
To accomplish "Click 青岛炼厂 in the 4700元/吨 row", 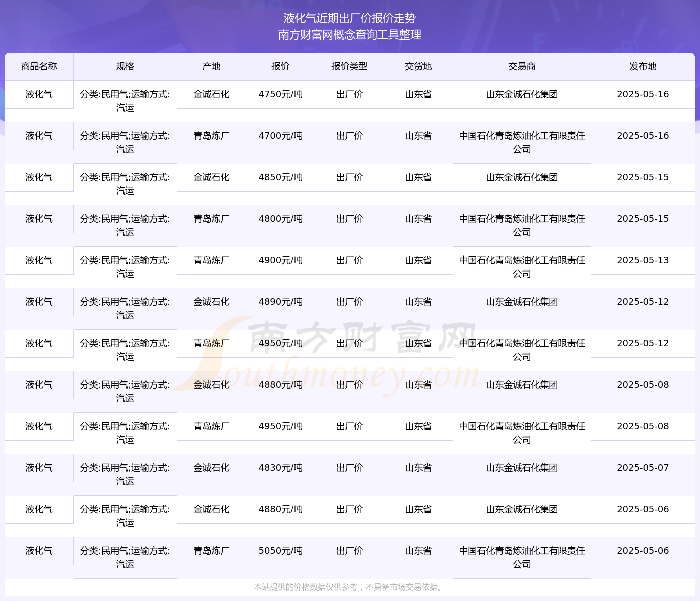I will 212,136.
